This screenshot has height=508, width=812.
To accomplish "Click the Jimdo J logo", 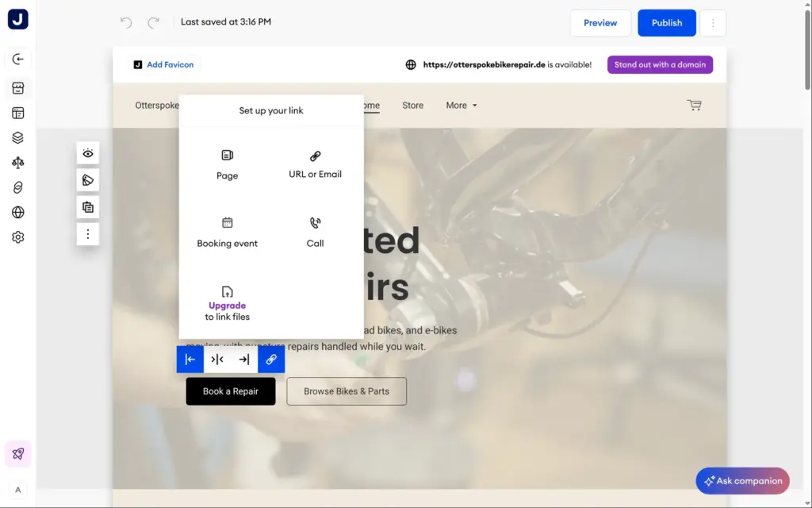I will [17, 20].
